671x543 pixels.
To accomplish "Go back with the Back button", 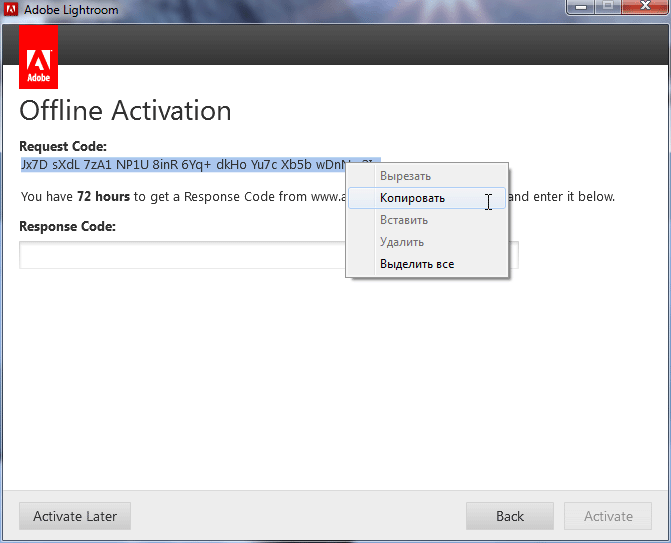I will tap(510, 516).
